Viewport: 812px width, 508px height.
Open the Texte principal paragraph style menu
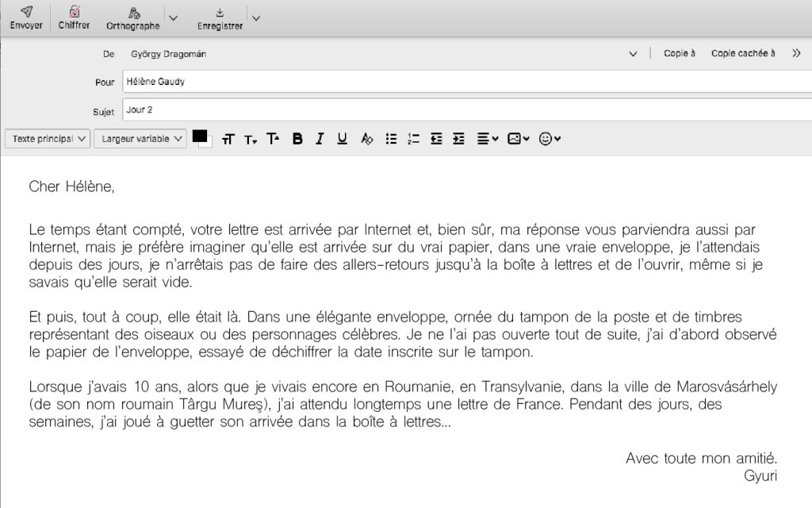click(48, 139)
